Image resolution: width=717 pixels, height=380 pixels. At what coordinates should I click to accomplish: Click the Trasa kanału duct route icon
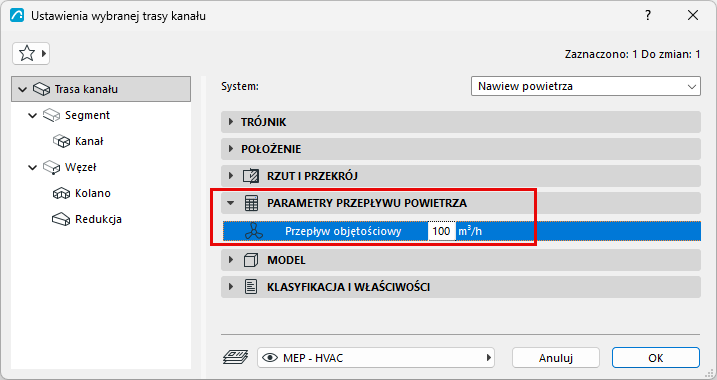click(41, 89)
